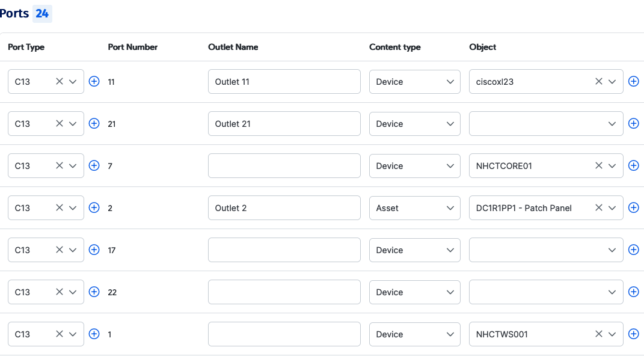Add another object on the NHCTWS001 row

(633, 334)
